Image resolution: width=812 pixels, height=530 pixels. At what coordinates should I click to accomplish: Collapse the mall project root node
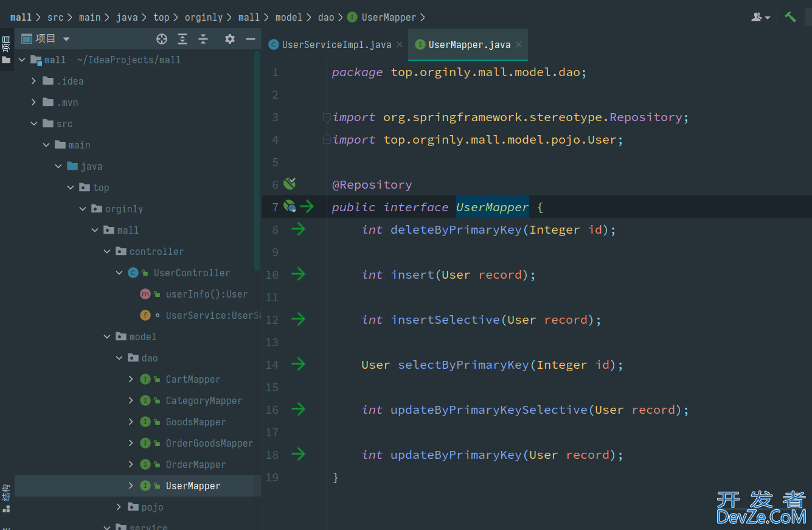22,60
